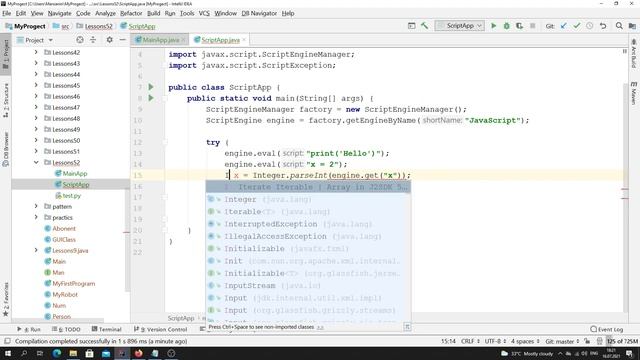640x360 pixels.
Task: Click Lessons52 breadcrumb in navigation bar
Action: (94, 26)
